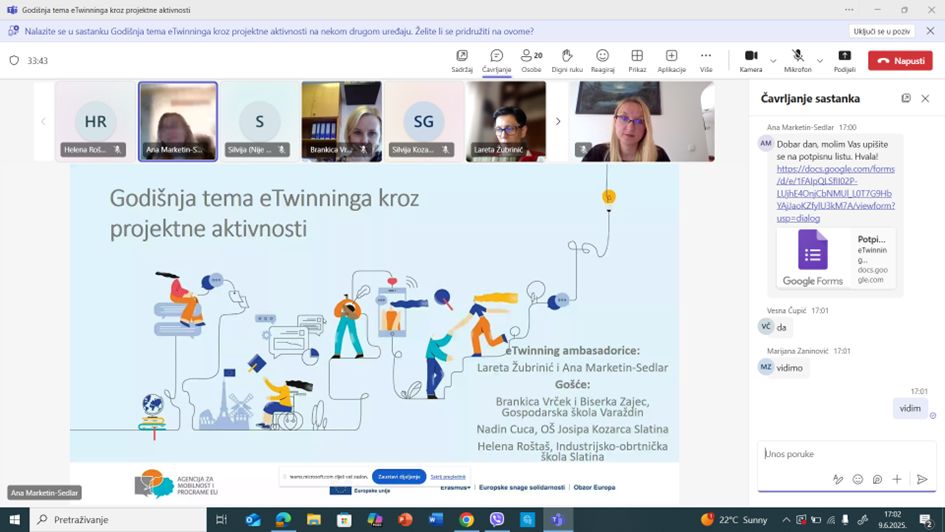
Task: Open Word from the taskbar
Action: [436, 519]
